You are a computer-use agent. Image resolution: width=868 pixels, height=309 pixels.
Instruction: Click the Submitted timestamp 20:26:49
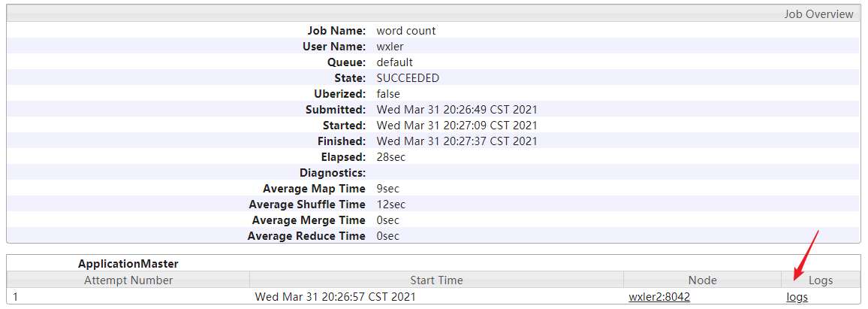457,110
